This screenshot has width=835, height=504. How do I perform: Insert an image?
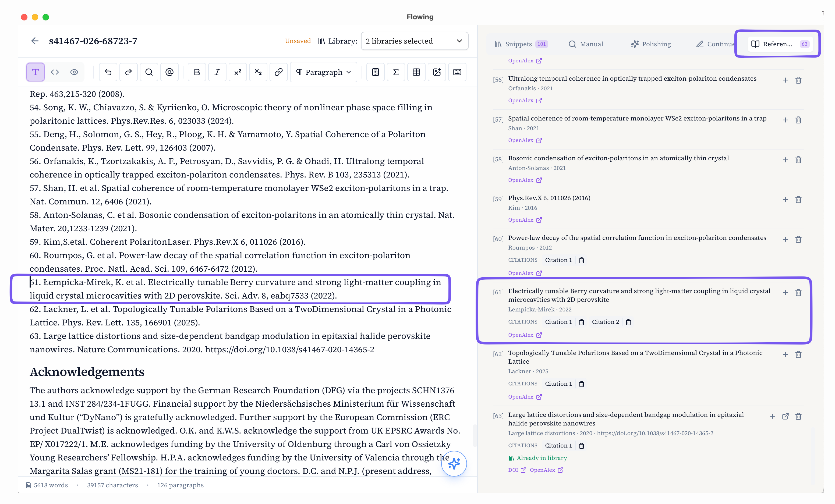[x=437, y=72]
